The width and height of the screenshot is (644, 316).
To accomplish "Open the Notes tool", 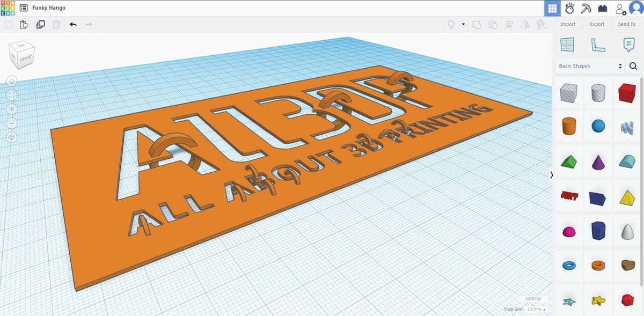I will tap(629, 45).
